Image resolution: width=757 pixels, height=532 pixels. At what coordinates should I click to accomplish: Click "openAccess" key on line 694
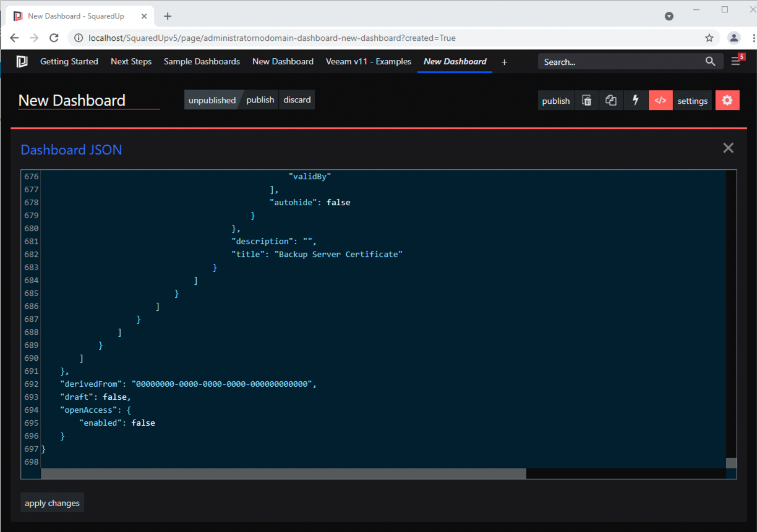click(x=88, y=410)
